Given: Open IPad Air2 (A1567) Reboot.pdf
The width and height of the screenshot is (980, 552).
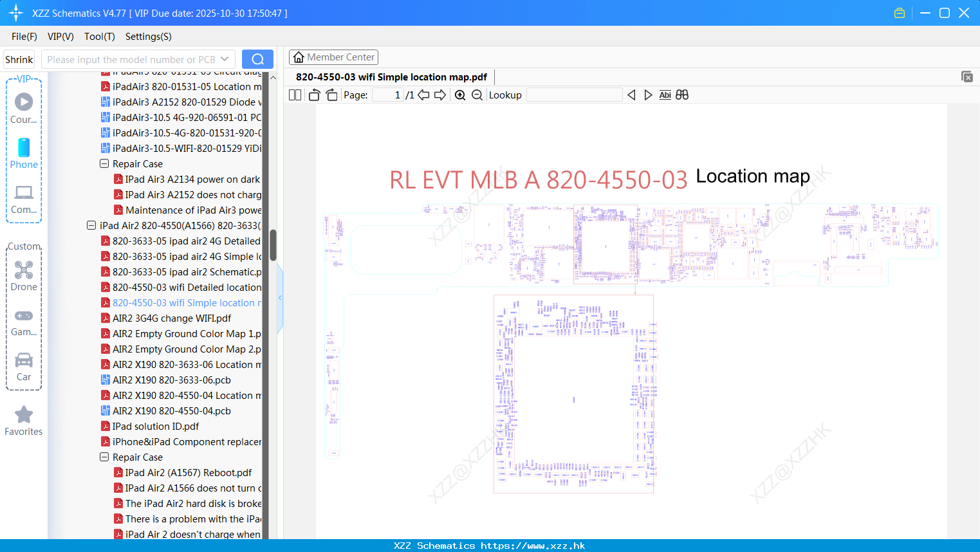Looking at the screenshot, I should pyautogui.click(x=183, y=472).
